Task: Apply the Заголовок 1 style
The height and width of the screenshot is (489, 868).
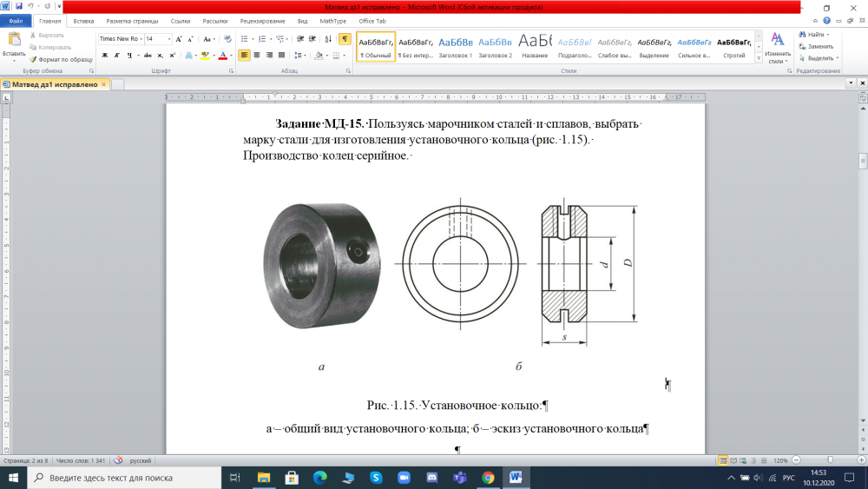Action: coord(456,47)
